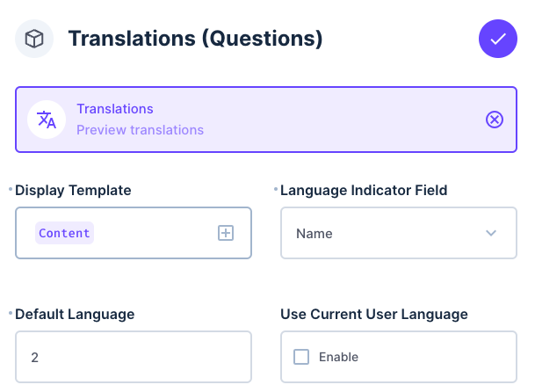The width and height of the screenshot is (535, 392).
Task: Click the Default Language input field
Action: click(x=134, y=357)
